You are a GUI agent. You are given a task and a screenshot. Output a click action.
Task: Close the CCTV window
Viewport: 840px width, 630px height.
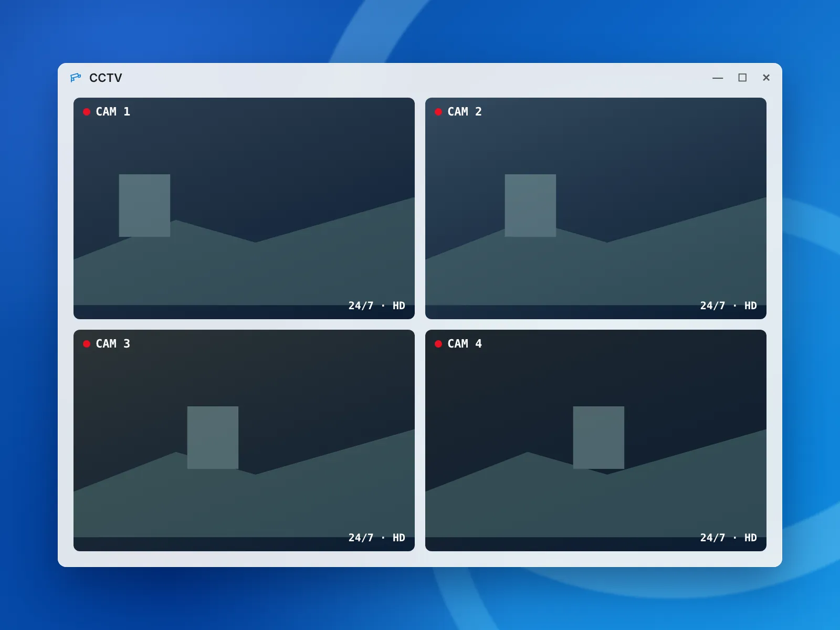pos(766,78)
